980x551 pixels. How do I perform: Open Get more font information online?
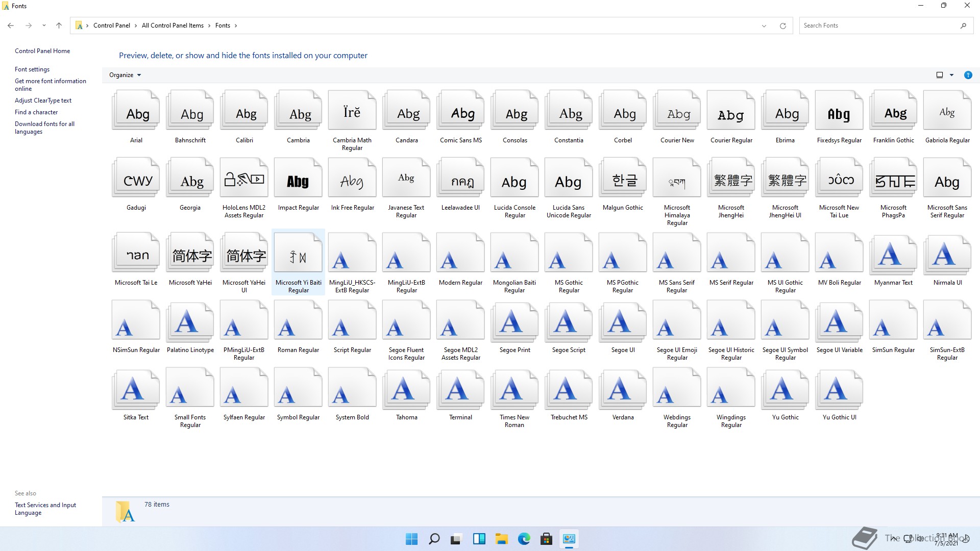pyautogui.click(x=51, y=85)
